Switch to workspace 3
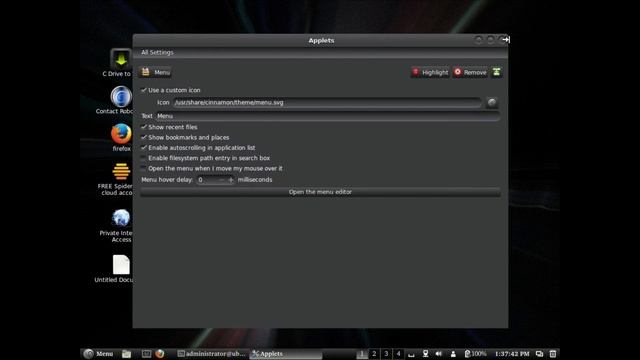This screenshot has width=640, height=360. pos(386,354)
